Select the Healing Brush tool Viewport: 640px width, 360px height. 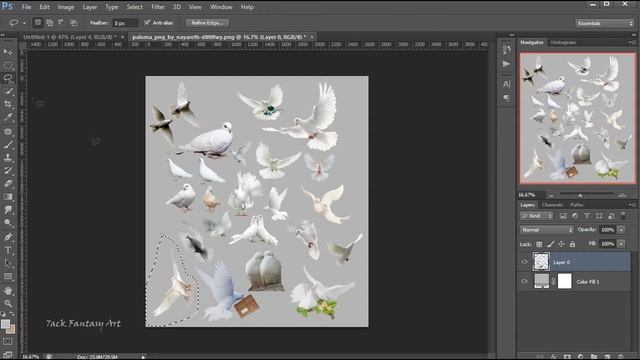(x=8, y=131)
